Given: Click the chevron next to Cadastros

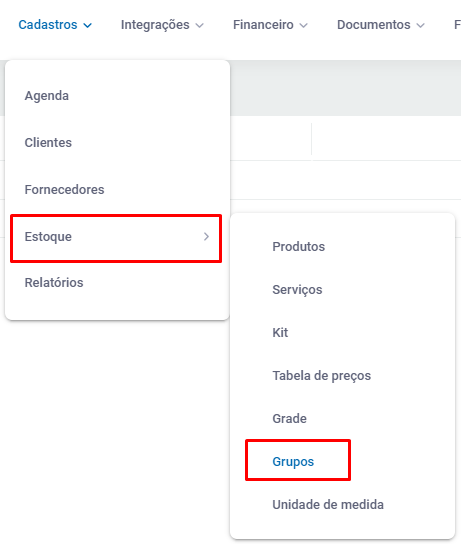Looking at the screenshot, I should pyautogui.click(x=88, y=26).
